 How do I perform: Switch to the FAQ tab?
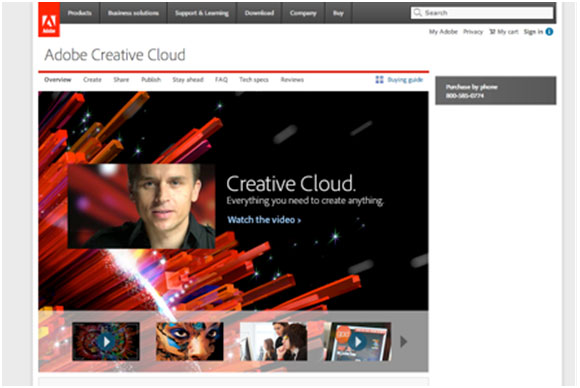[221, 80]
